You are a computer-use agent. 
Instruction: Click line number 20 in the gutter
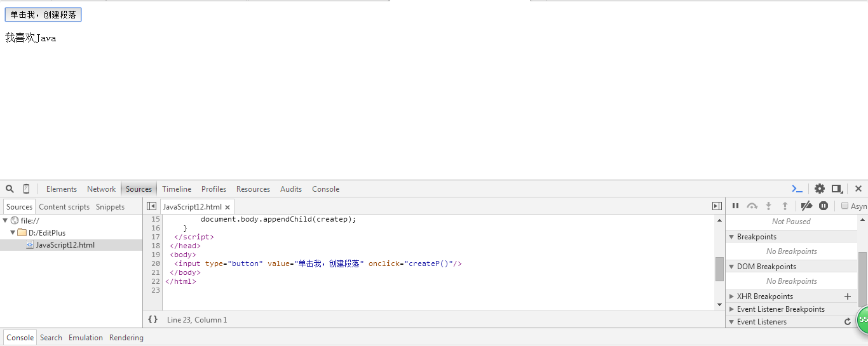pyautogui.click(x=156, y=263)
